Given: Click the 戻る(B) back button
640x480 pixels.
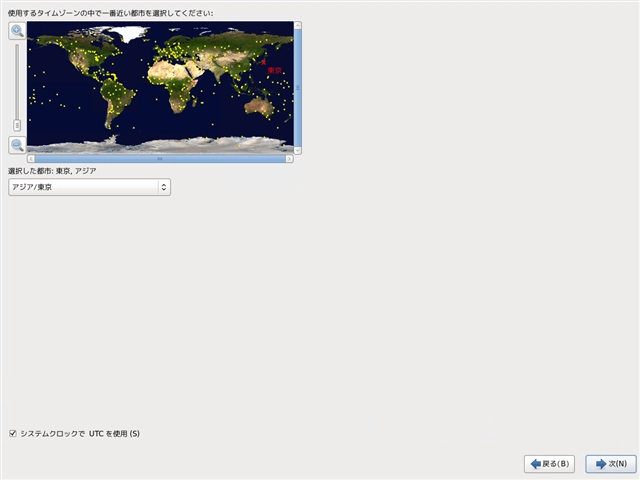Looking at the screenshot, I should 549,464.
